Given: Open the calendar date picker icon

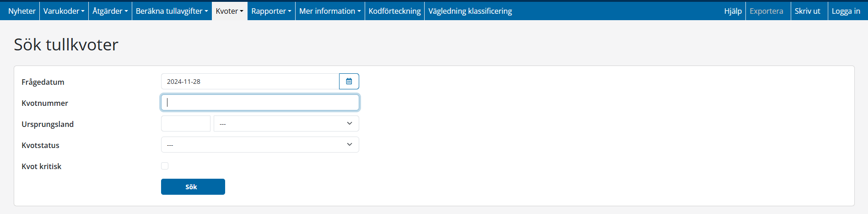Looking at the screenshot, I should 349,82.
